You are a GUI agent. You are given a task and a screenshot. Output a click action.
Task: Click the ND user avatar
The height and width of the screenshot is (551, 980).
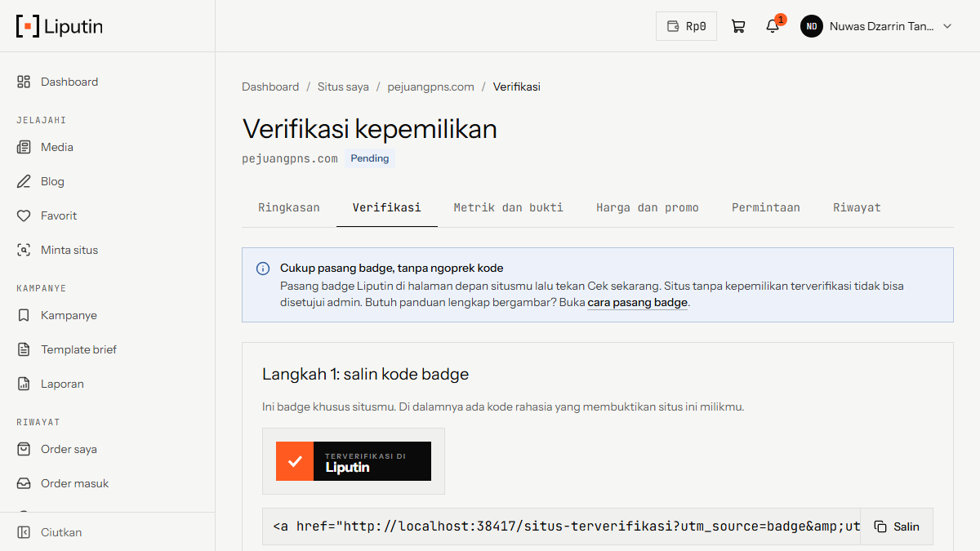pos(812,26)
